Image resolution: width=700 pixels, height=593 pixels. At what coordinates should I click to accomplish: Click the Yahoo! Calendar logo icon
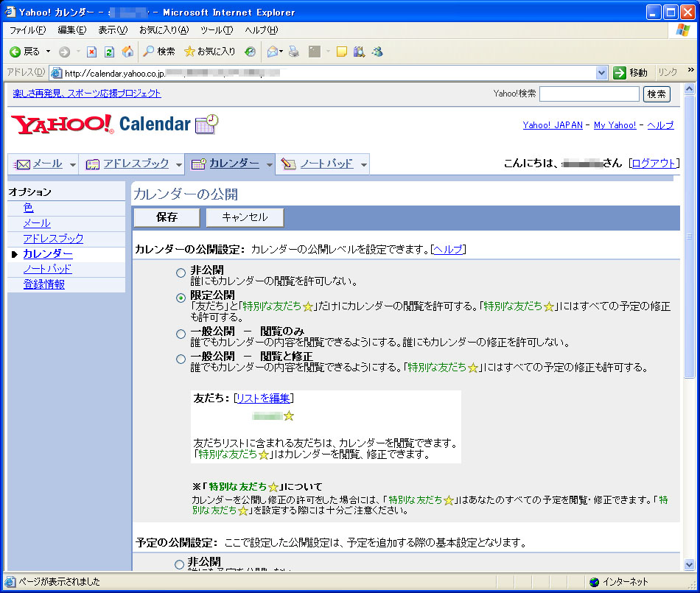point(207,124)
